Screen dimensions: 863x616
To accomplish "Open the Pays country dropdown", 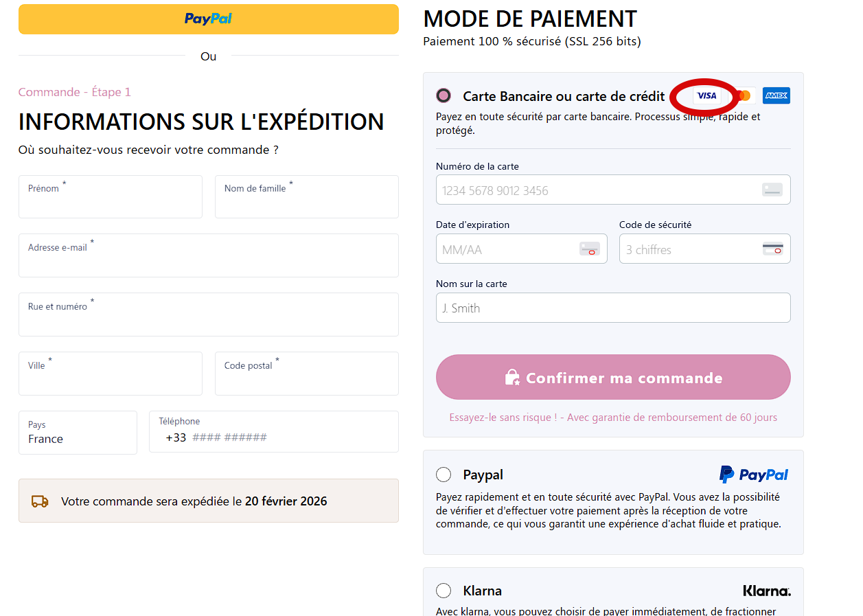I will pos(78,433).
